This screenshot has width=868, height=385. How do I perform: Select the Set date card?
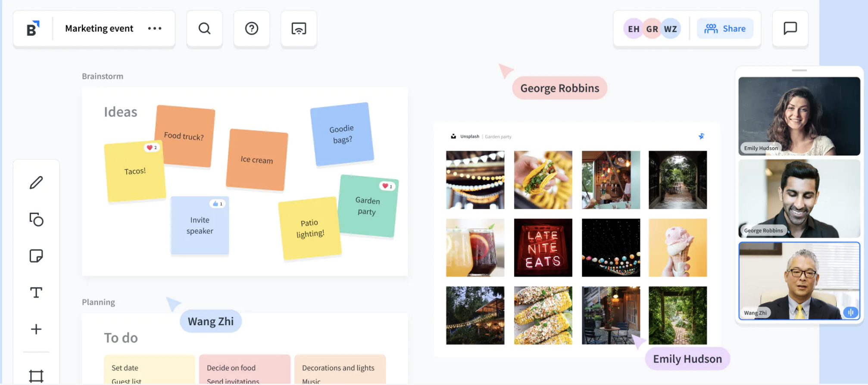click(x=150, y=369)
